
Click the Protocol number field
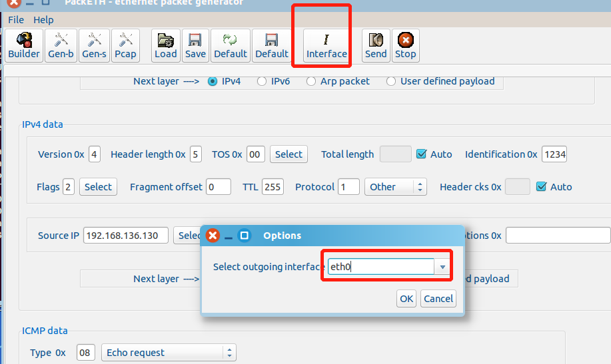pyautogui.click(x=348, y=187)
